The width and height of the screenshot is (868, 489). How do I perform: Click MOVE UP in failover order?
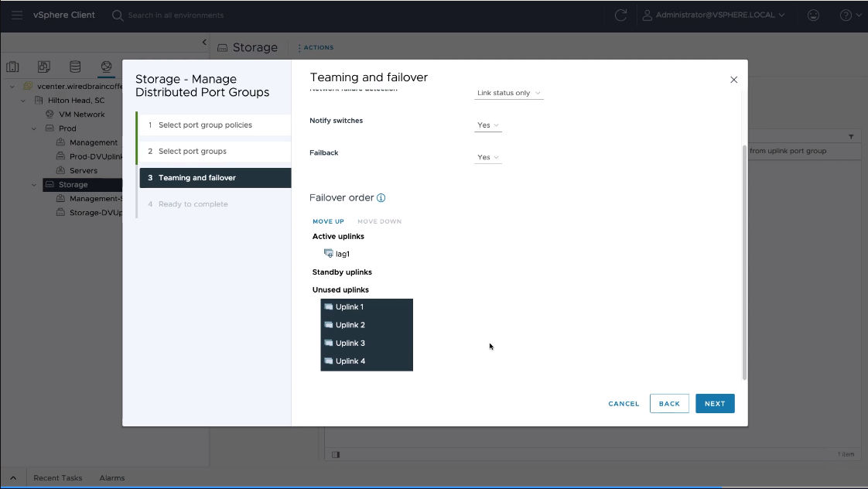328,221
